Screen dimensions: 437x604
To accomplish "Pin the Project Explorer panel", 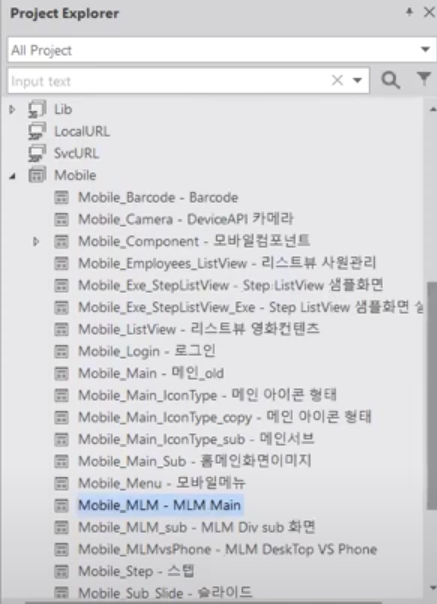I will pyautogui.click(x=409, y=12).
